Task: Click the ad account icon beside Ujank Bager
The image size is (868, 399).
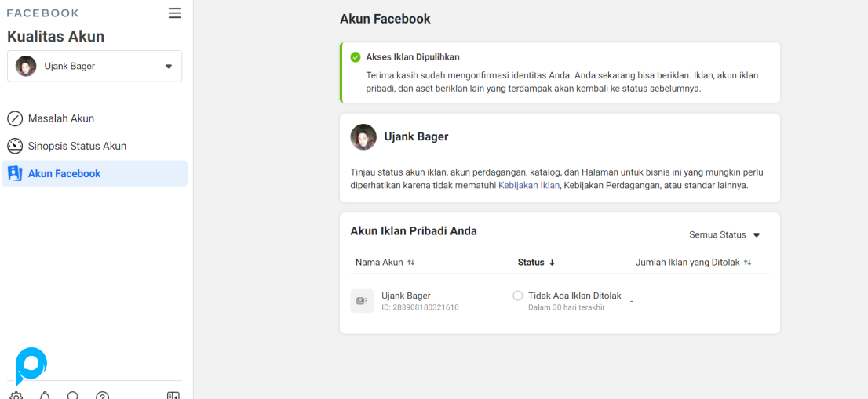Action: (362, 301)
